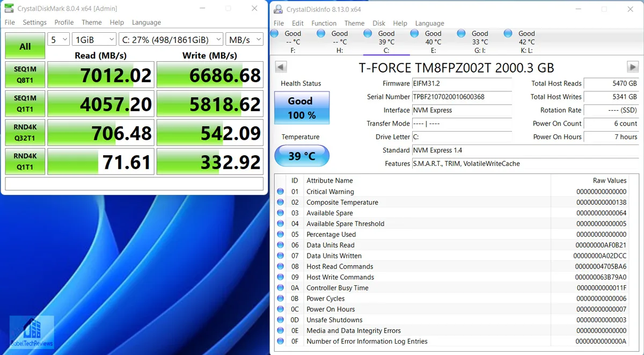
Task: Click orb for Number of Error Information Log Entries
Action: click(x=281, y=341)
